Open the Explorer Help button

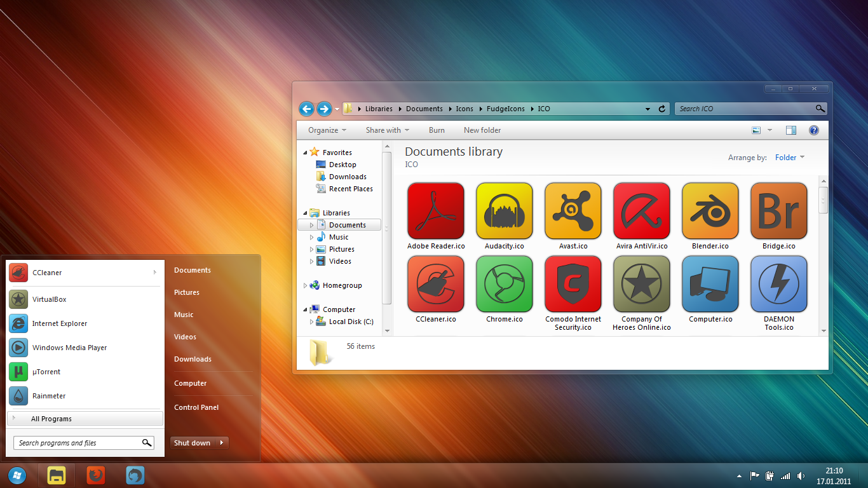814,130
